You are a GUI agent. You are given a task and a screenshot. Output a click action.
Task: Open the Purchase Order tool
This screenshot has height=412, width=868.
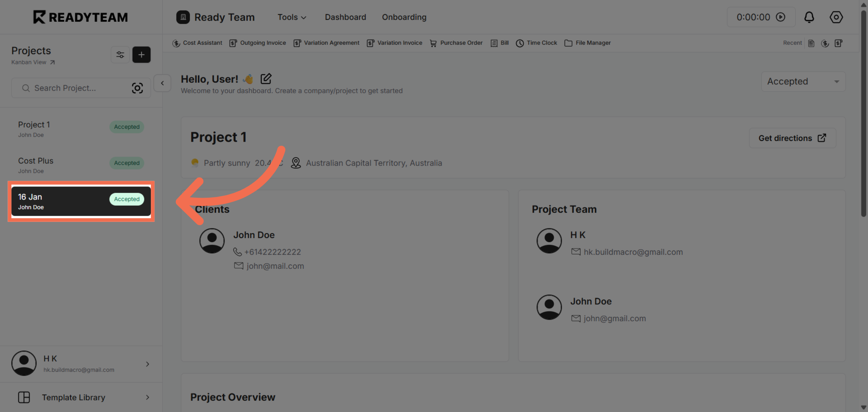(x=456, y=43)
